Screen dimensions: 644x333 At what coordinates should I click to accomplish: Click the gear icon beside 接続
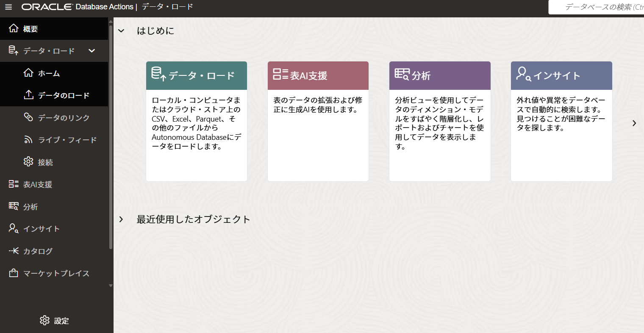click(28, 162)
